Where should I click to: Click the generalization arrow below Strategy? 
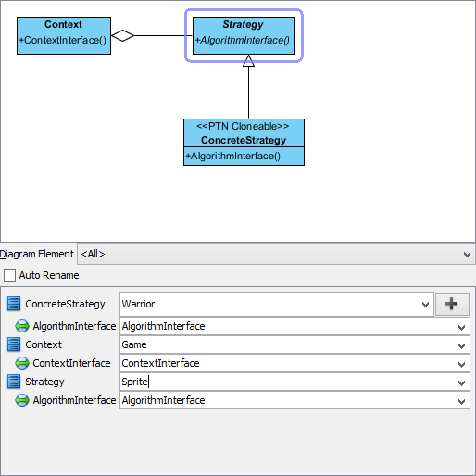click(x=248, y=60)
